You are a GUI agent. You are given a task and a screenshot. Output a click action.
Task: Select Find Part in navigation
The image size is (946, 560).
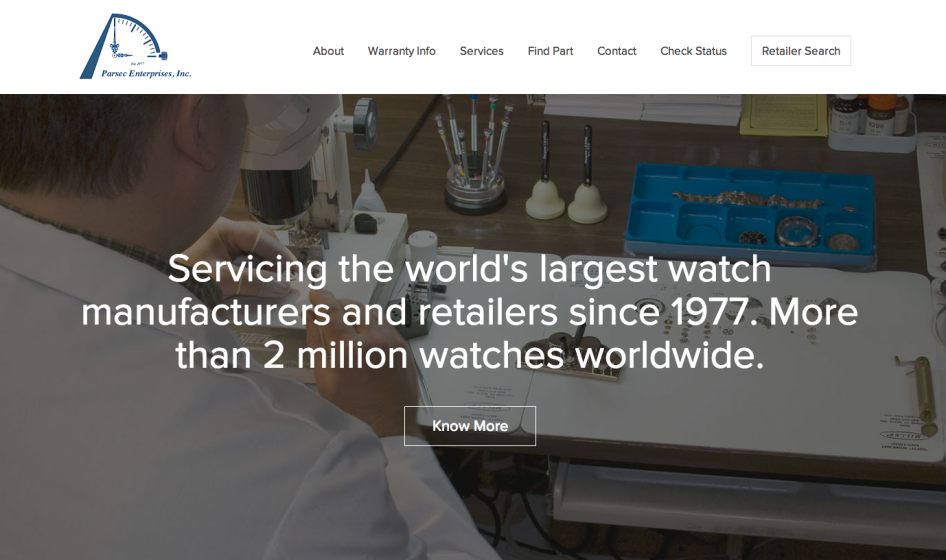(550, 51)
